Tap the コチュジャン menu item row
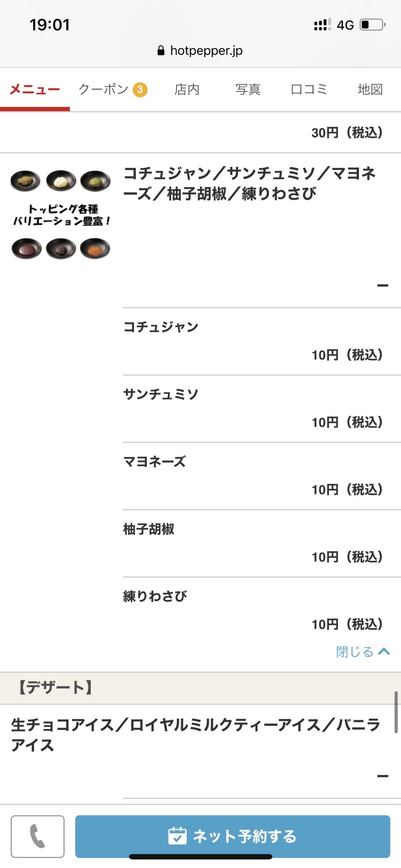The height and width of the screenshot is (868, 401). pos(262,341)
